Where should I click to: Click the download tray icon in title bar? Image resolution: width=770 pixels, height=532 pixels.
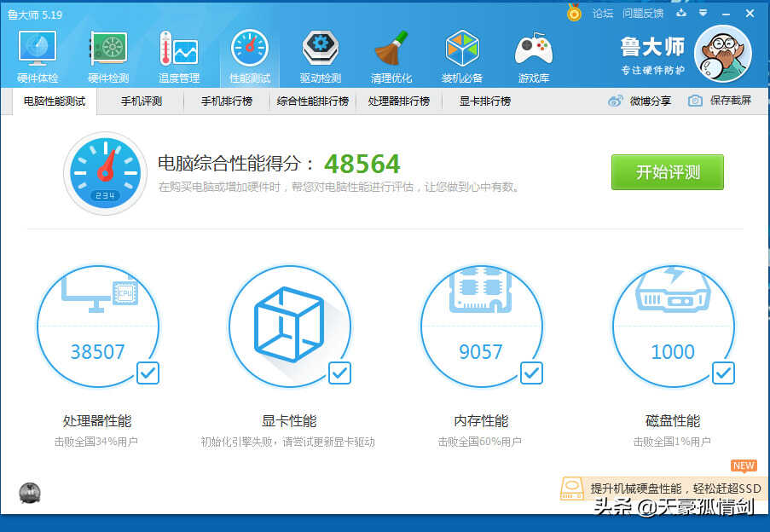681,13
